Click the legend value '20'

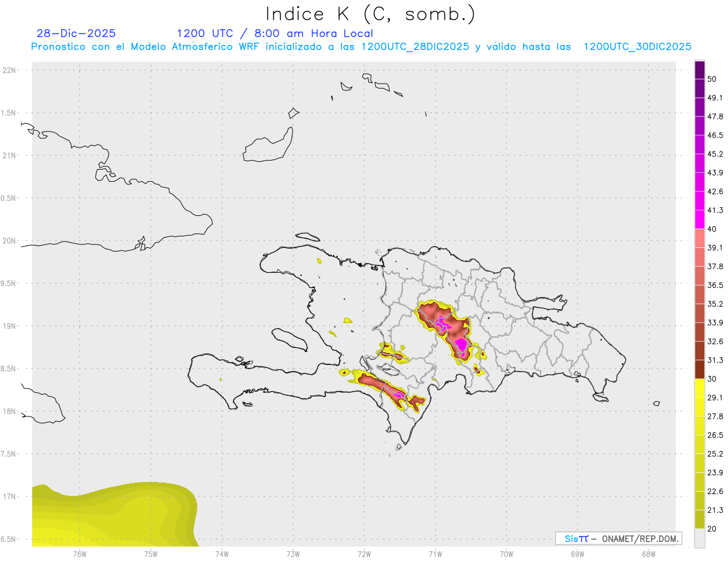pos(712,529)
